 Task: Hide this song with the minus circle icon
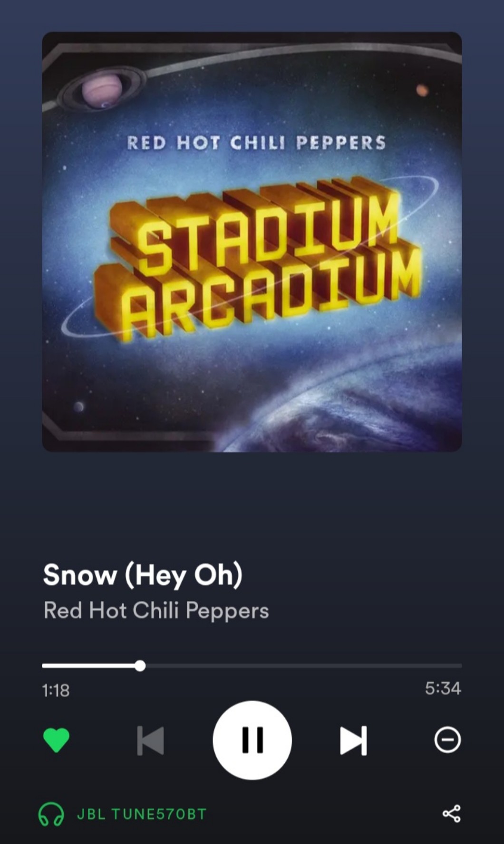[x=447, y=740]
